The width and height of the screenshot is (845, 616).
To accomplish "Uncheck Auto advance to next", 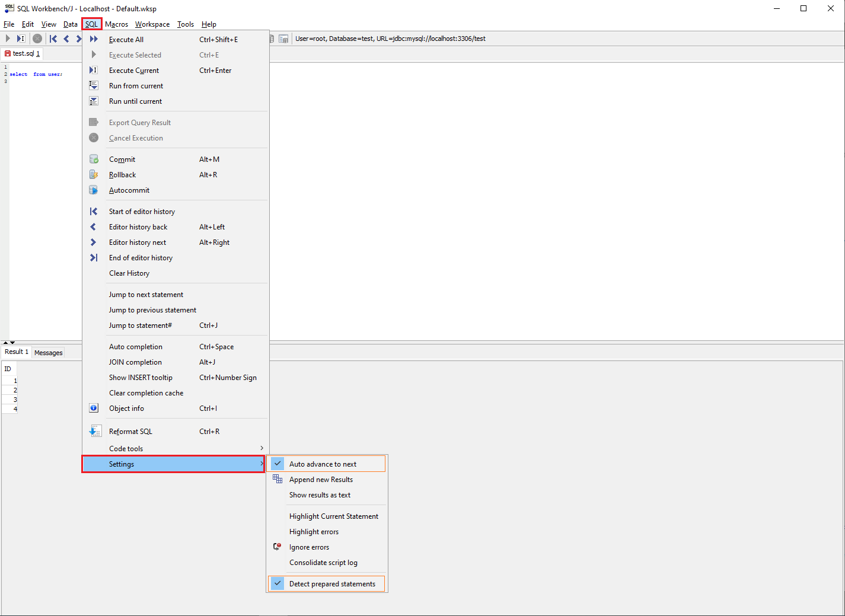I will [x=327, y=464].
